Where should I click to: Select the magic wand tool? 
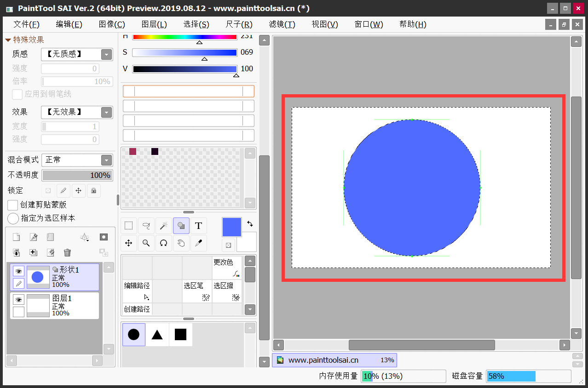click(164, 226)
